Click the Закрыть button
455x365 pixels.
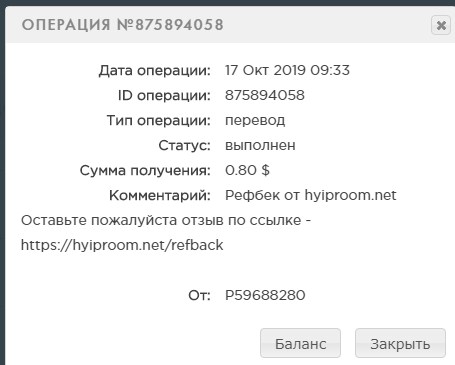tap(400, 343)
